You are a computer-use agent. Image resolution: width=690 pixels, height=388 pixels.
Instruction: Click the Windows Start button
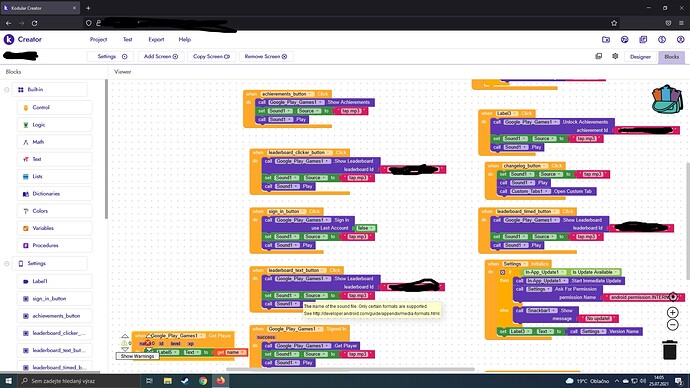(8, 381)
